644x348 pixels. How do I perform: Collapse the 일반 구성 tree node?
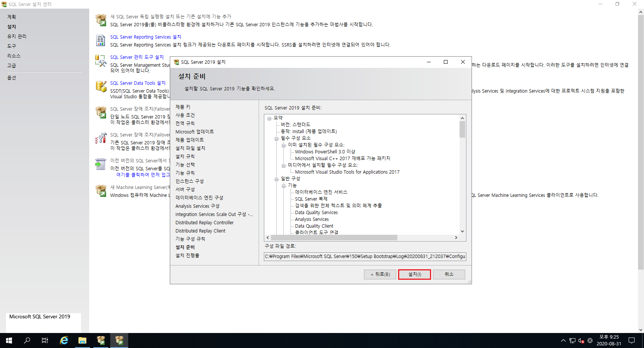pyautogui.click(x=276, y=179)
